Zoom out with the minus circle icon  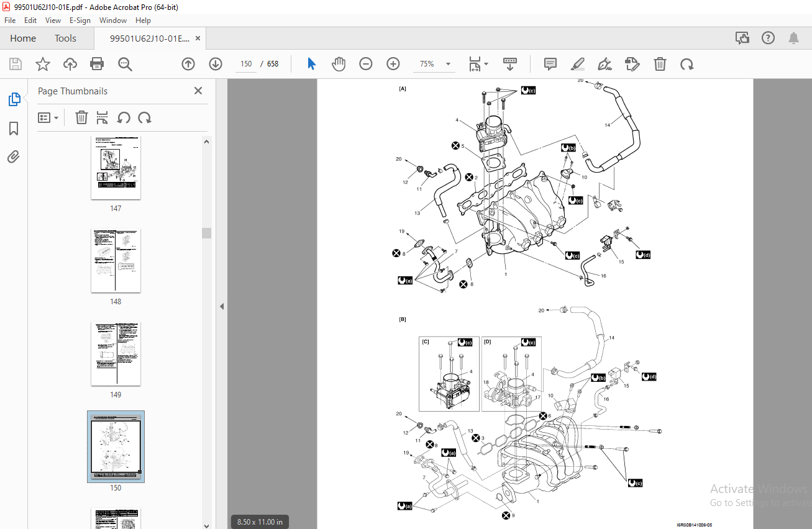pyautogui.click(x=366, y=64)
